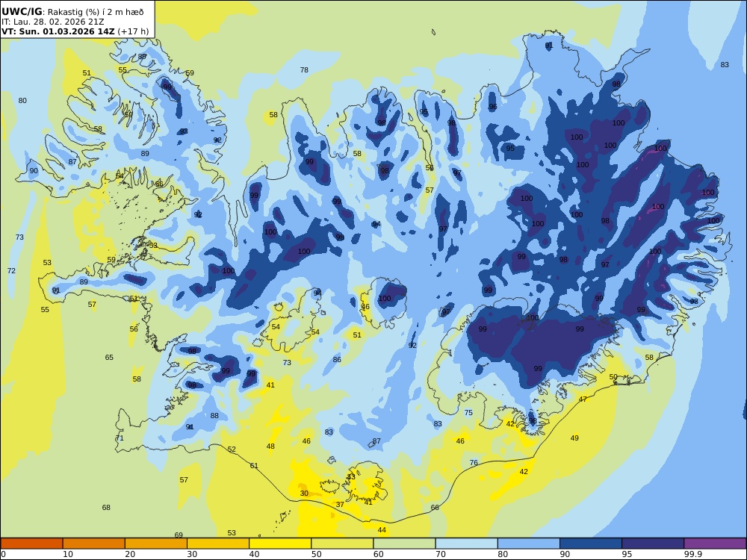Click the map value 76 on the south coast
Viewport: 747px width, 560px height.
474,462
